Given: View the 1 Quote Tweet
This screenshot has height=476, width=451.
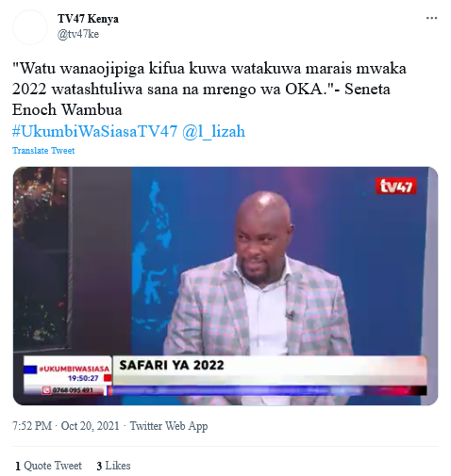Looking at the screenshot, I should (48, 466).
